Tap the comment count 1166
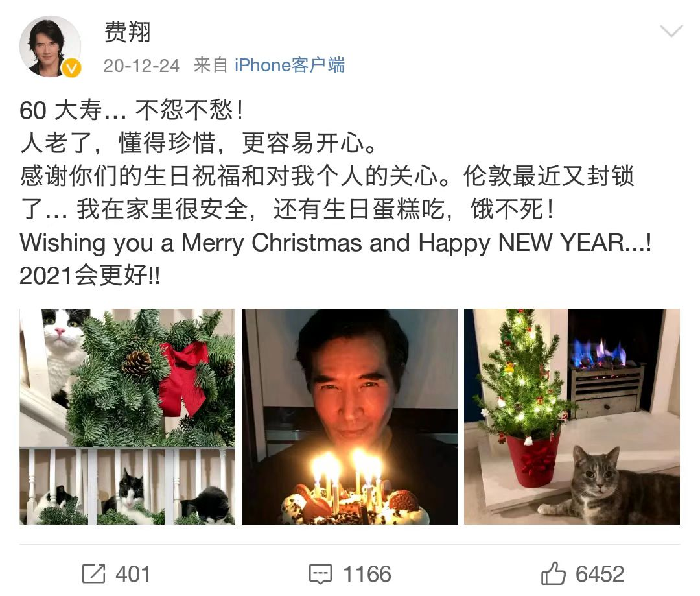Viewport: 700px width, 596px height. (367, 574)
